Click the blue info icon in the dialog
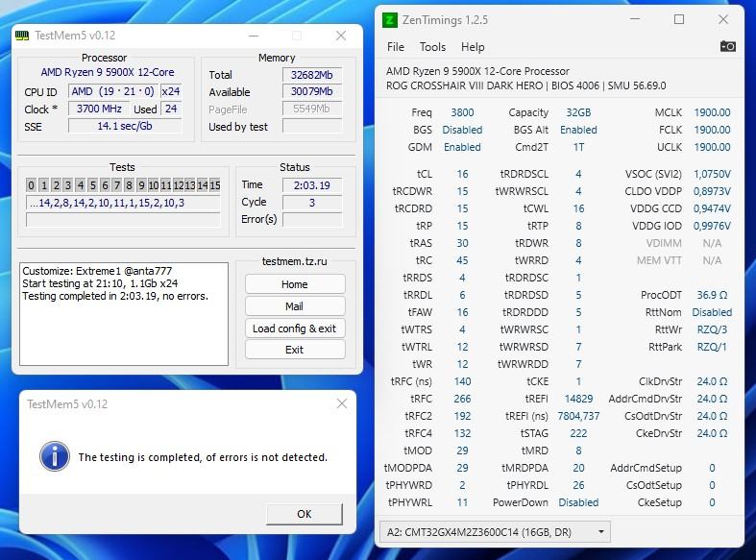 pos(55,456)
